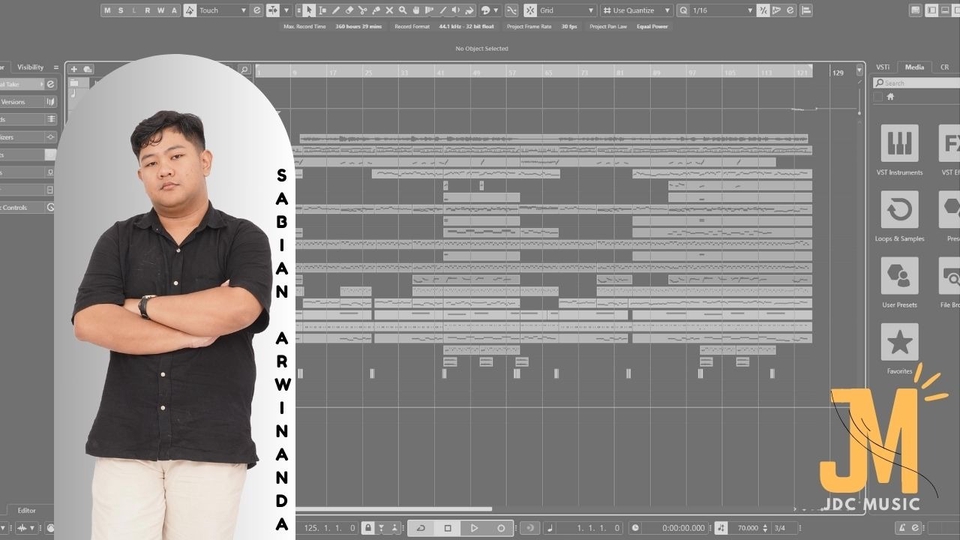The image size is (960, 540).
Task: Open the Touch automation mode dropdown
Action: tap(223, 10)
